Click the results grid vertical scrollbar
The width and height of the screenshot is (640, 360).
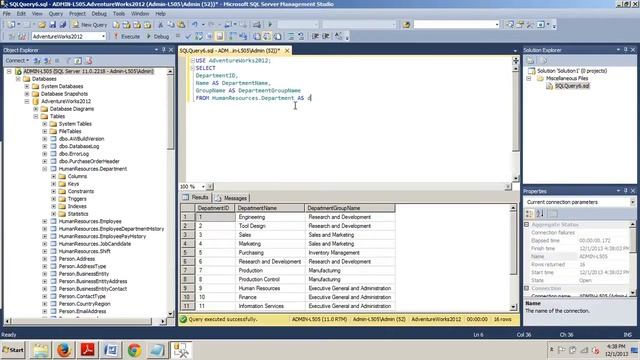tap(513, 257)
